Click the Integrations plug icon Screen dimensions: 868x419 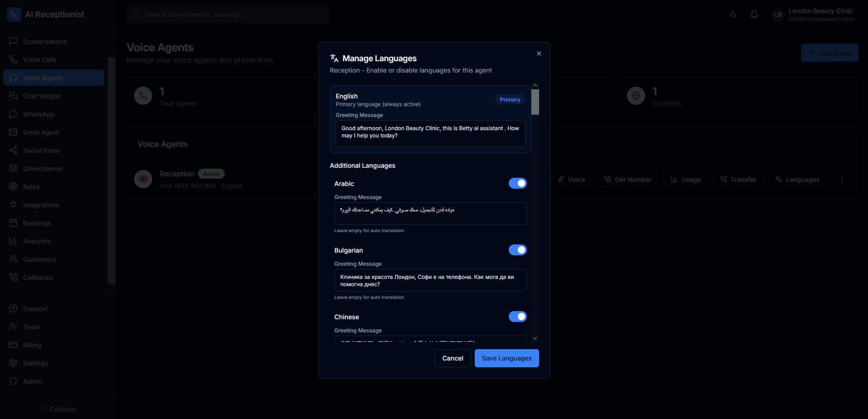(13, 205)
